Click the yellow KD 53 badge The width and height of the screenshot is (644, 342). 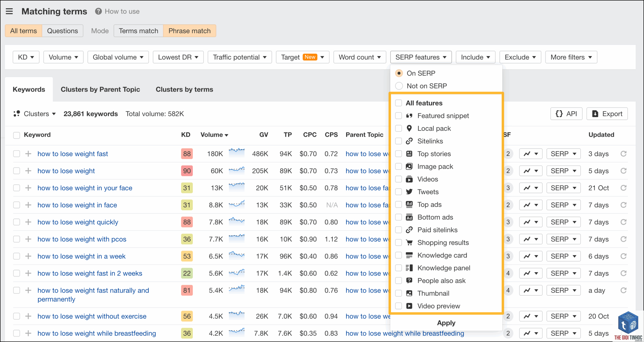pyautogui.click(x=187, y=256)
